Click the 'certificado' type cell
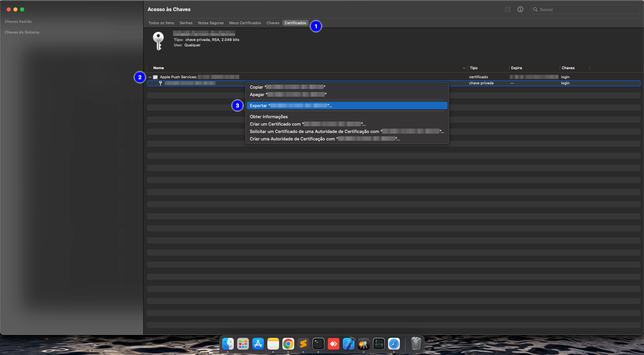Viewport: 644px width, 355px height. pos(479,77)
